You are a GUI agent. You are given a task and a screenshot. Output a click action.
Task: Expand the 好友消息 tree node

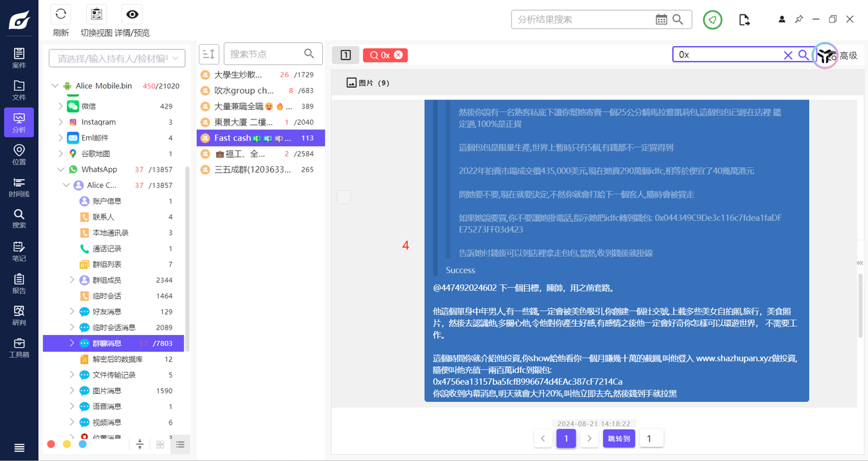(73, 312)
